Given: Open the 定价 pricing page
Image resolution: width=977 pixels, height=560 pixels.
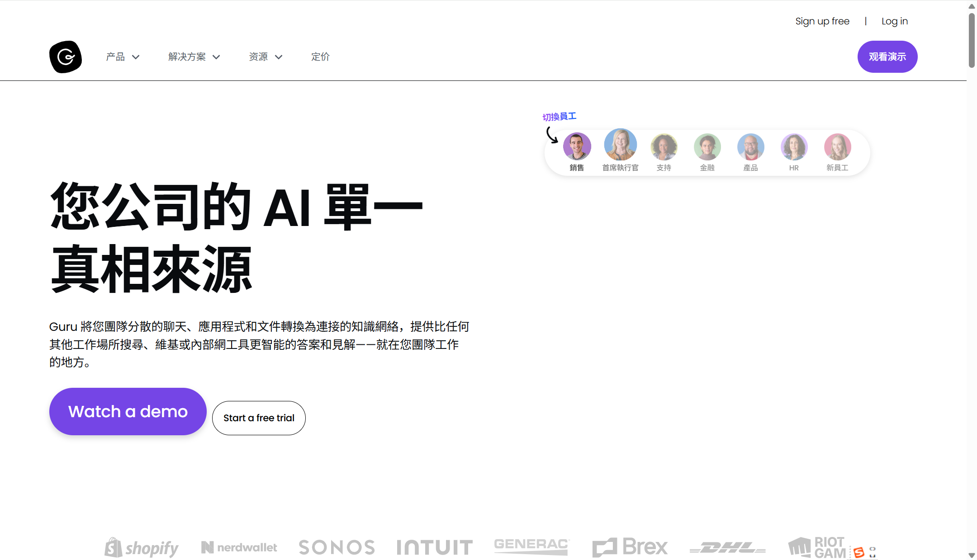Looking at the screenshot, I should point(320,57).
